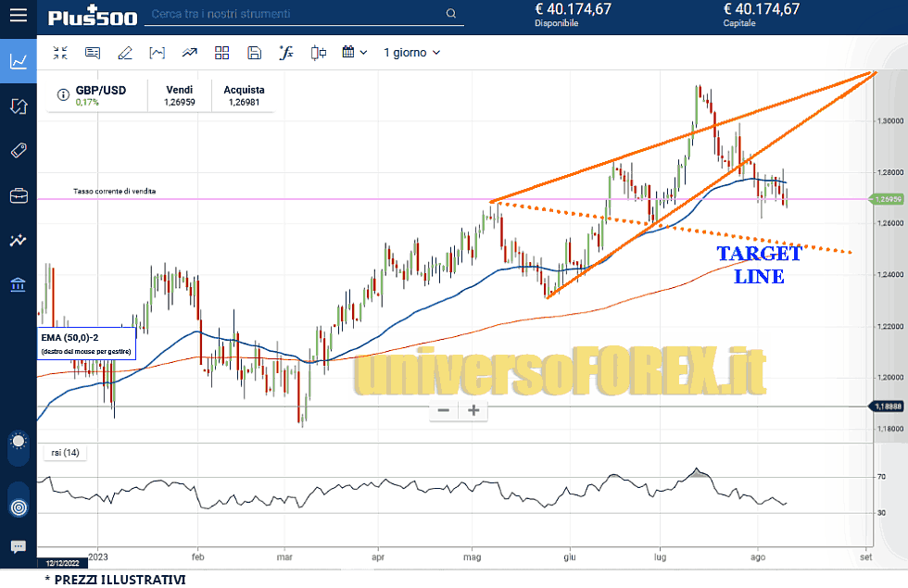Screen dimensions: 908x588
Task: Open the candlestick style settings icon
Action: (318, 53)
